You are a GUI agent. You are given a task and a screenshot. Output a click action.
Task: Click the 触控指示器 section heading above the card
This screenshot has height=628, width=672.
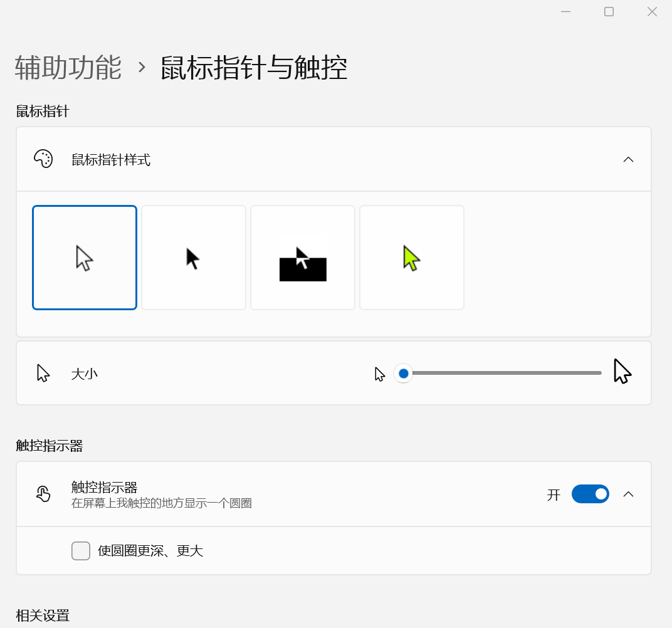50,446
